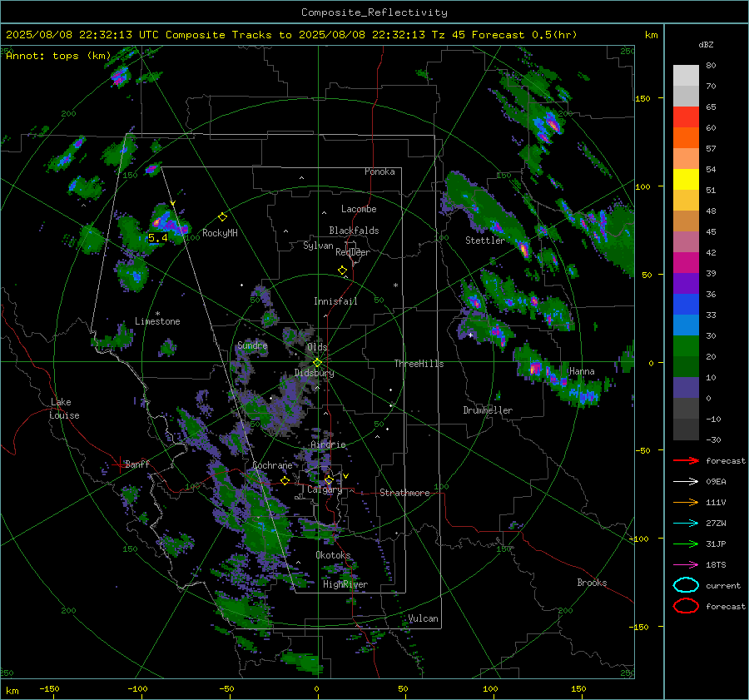Click the Innisfail city label
The height and width of the screenshot is (700, 749).
(335, 301)
